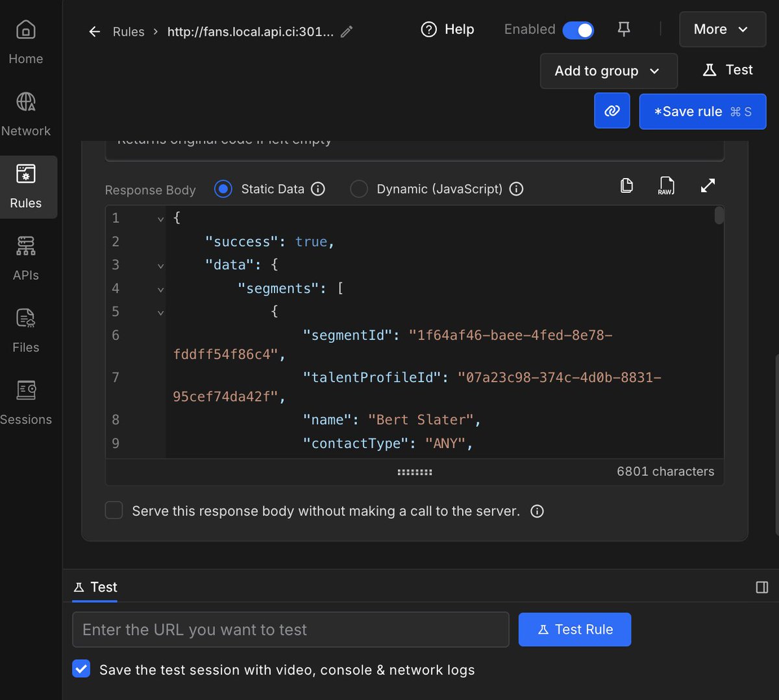Click the "contactType": "ANY" line
779x700 pixels.
(388, 443)
